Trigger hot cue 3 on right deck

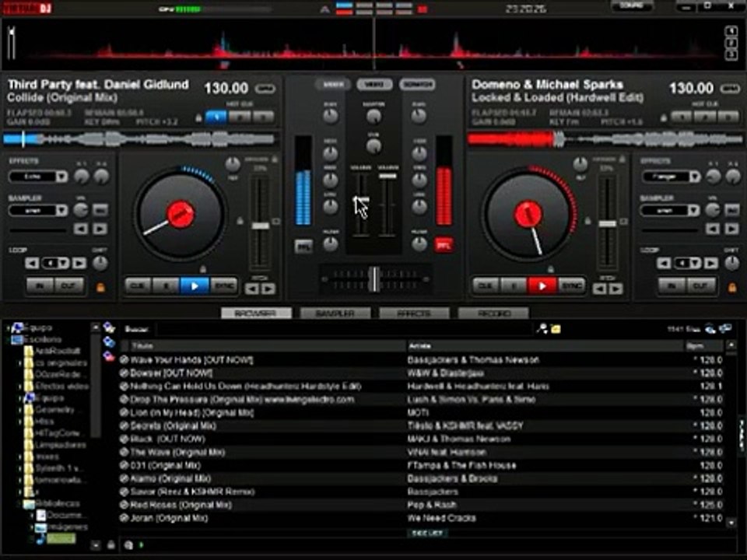click(x=728, y=117)
